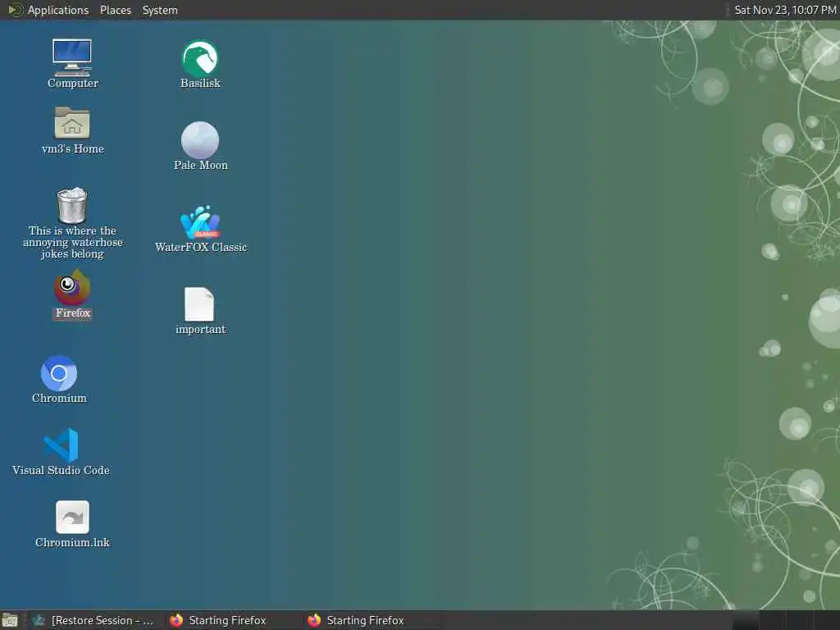840x630 pixels.
Task: Open the clock showing Sat Nov 23, 10:07 PM
Action: [x=785, y=10]
